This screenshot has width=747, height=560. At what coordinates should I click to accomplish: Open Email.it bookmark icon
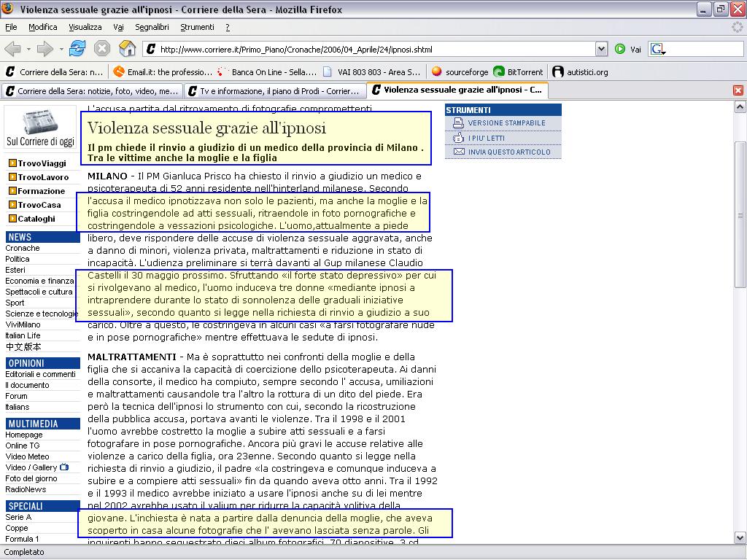pyautogui.click(x=119, y=72)
